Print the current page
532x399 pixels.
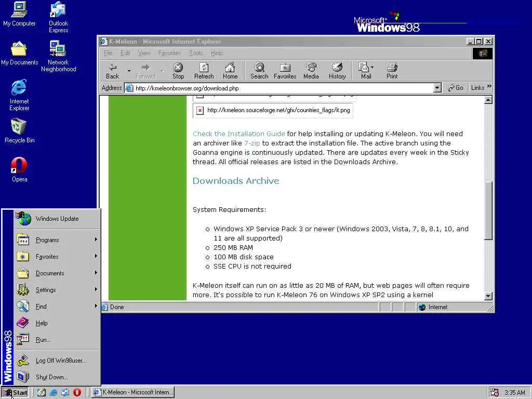[x=392, y=71]
